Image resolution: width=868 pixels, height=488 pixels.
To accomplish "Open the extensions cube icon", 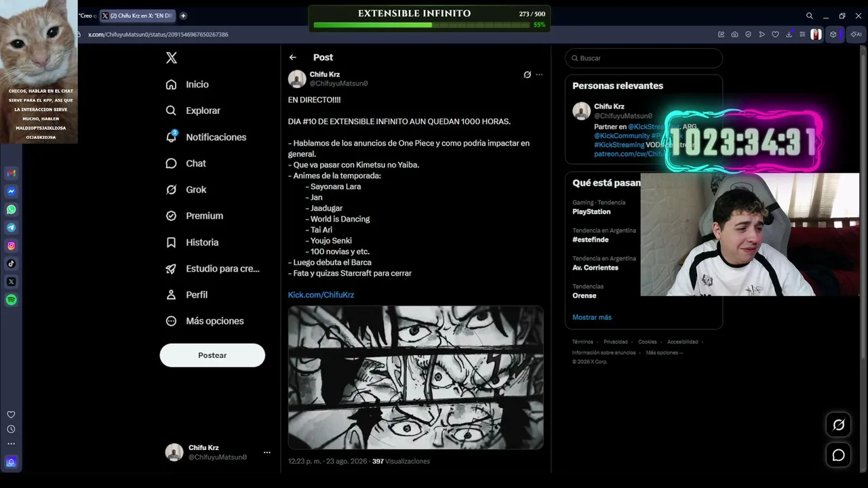I will (833, 35).
